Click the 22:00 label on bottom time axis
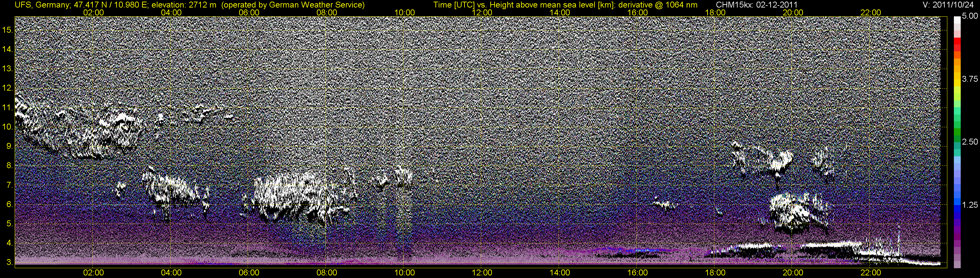 coord(871,273)
